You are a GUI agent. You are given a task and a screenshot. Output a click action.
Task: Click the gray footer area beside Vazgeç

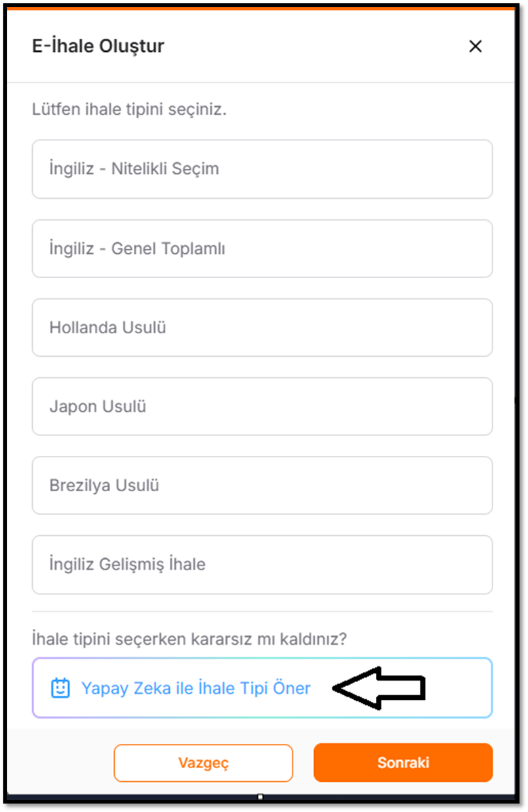click(x=59, y=763)
